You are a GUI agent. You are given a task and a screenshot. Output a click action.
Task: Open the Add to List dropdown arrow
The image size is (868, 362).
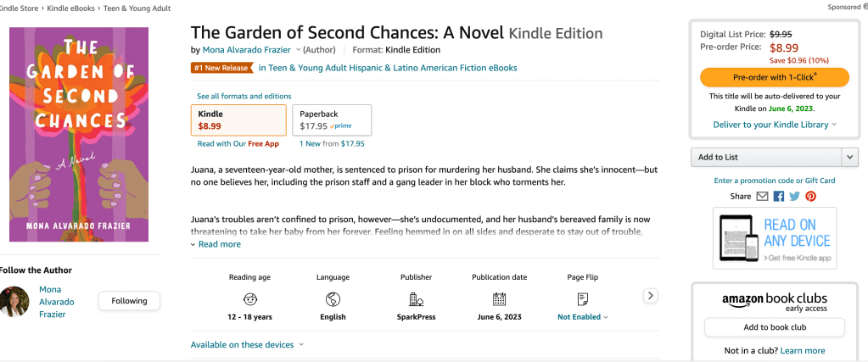click(x=849, y=157)
